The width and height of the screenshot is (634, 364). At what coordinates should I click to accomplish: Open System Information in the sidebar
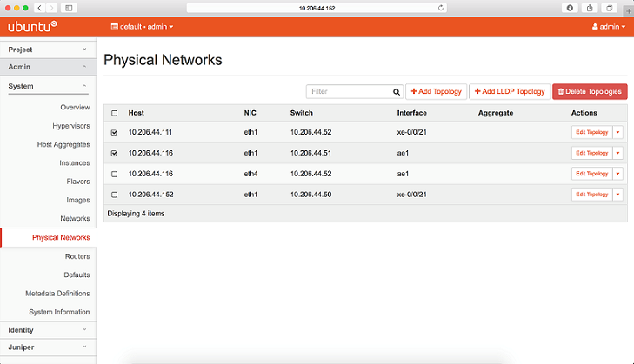point(59,312)
